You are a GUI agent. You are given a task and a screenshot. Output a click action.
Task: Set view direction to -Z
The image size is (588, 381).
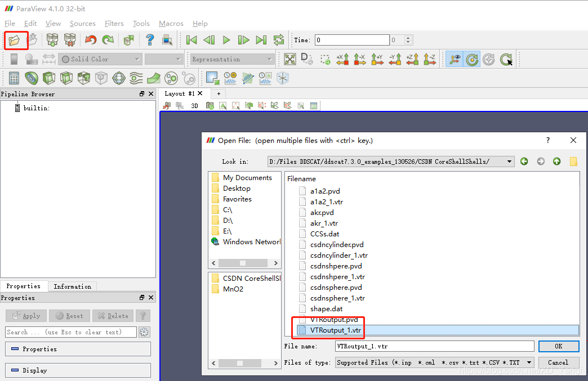pos(430,59)
